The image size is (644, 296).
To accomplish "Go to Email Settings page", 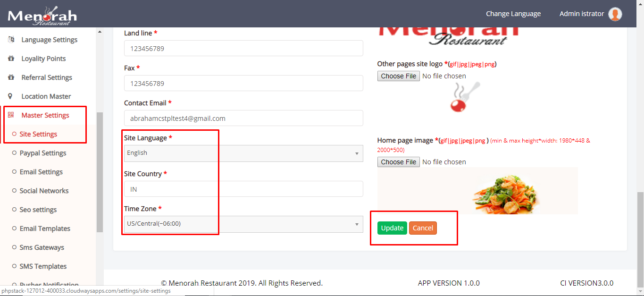I will (41, 172).
